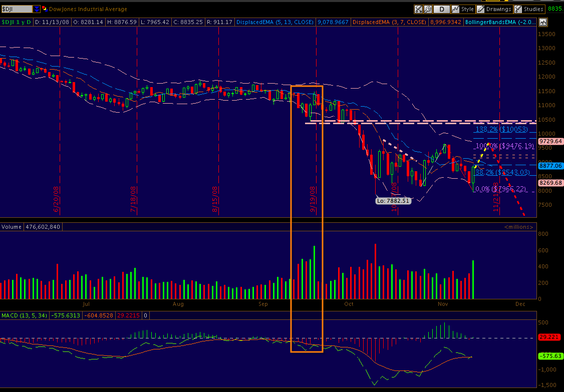564x392 pixels.
Task: Click the $DJI 1 y D chart label
Action: 16,22
